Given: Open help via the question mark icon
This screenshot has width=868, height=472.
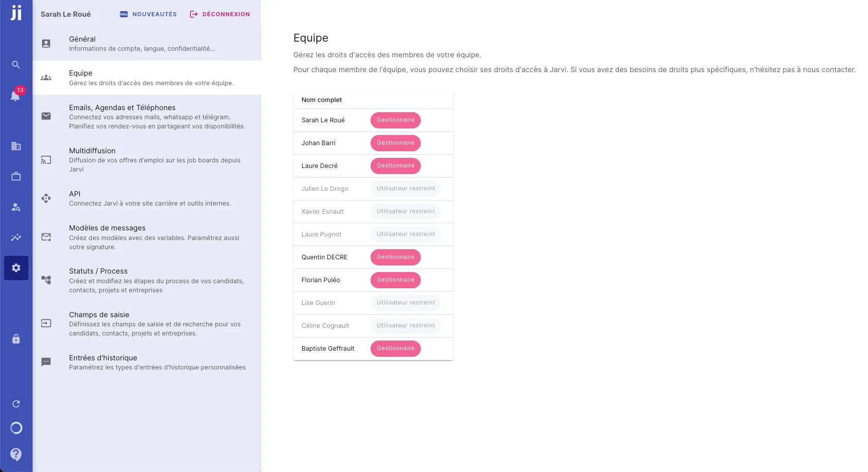Looking at the screenshot, I should tap(16, 454).
